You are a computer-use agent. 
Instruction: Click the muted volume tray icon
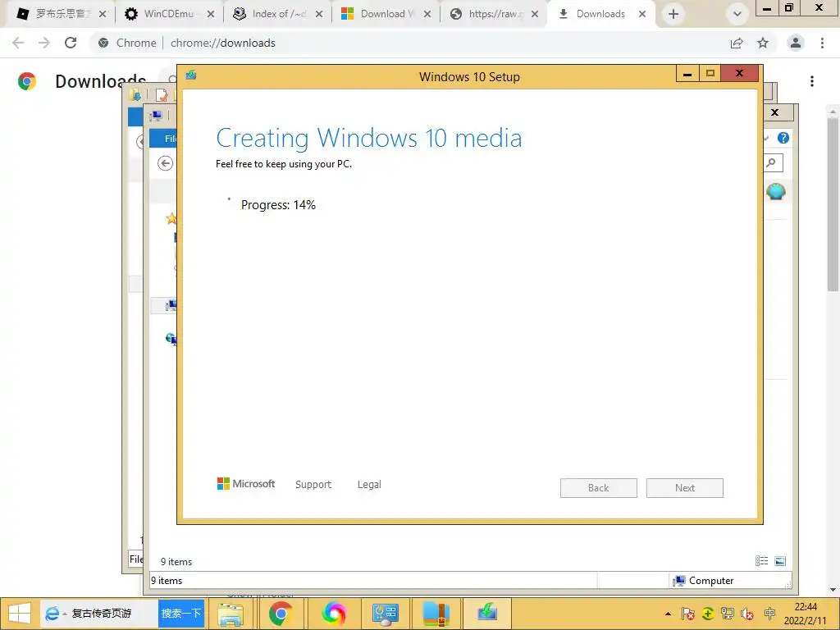coord(747,614)
